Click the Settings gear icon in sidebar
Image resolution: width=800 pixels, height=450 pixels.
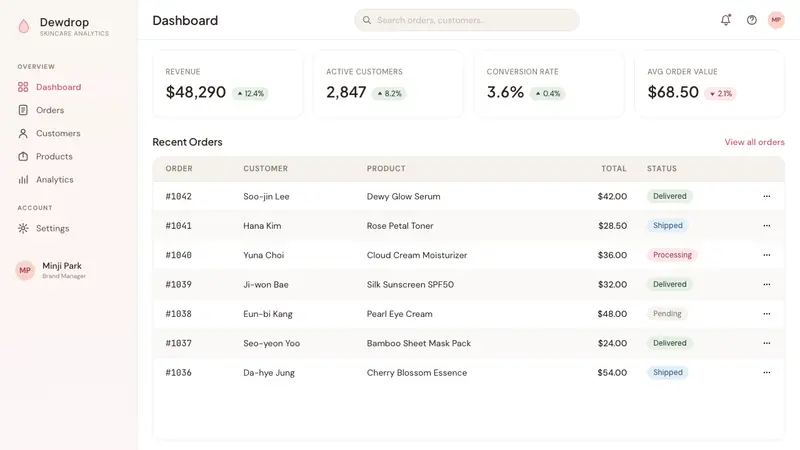tap(23, 228)
